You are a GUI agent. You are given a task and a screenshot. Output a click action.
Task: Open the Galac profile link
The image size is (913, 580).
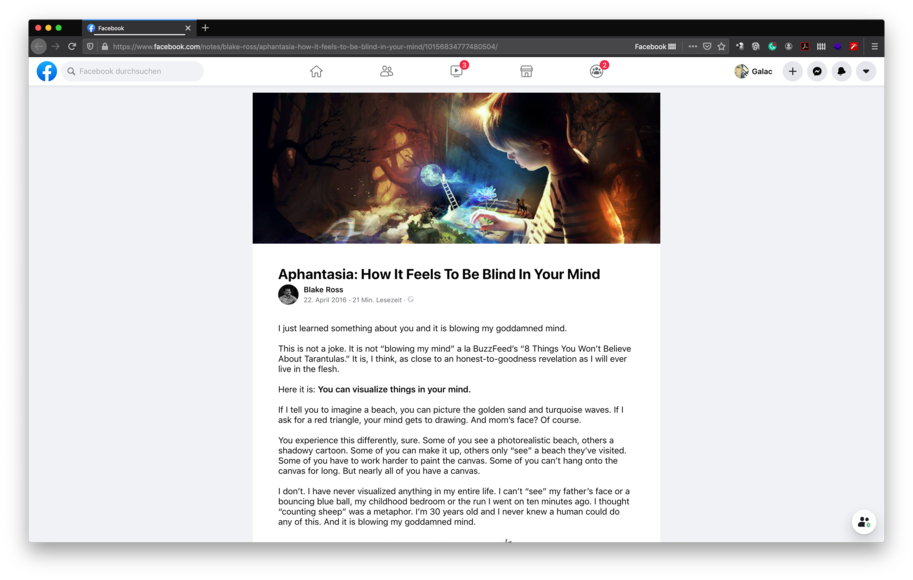pos(753,71)
